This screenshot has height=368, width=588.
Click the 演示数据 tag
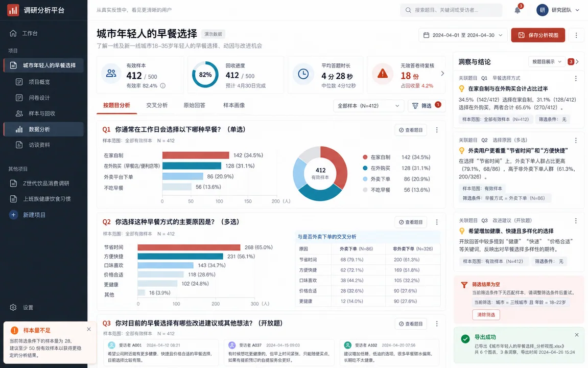213,34
